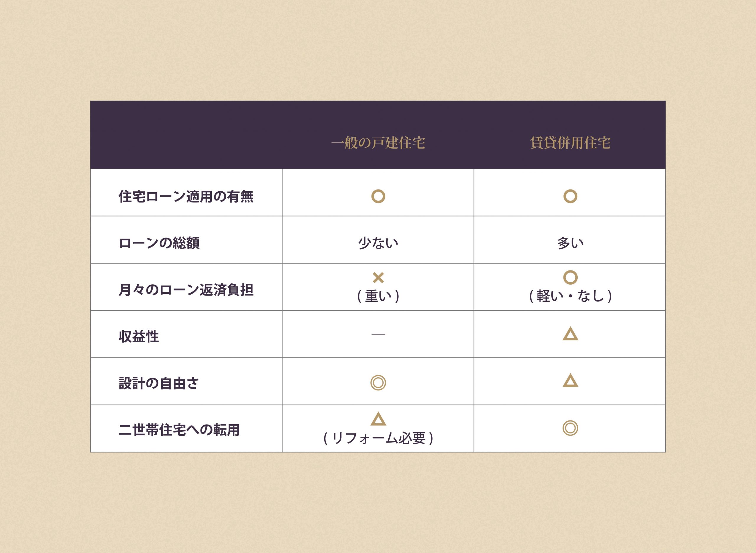Click the double circle in the 二世帯住宅への転用 row
This screenshot has width=756, height=553.
pyautogui.click(x=570, y=428)
